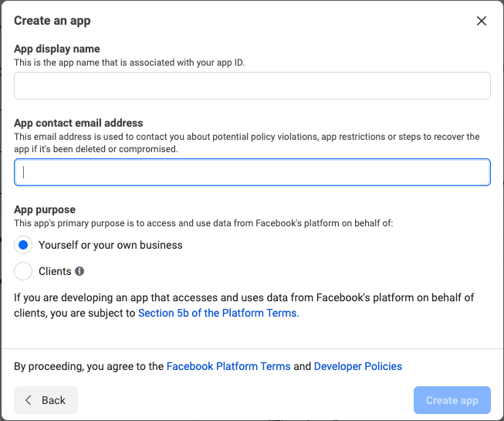Click the App display name input field

click(x=252, y=86)
